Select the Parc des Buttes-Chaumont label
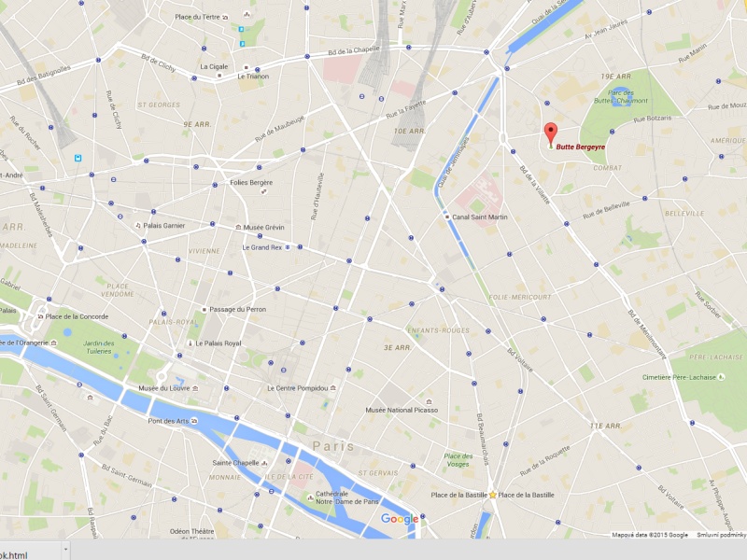 pos(621,97)
